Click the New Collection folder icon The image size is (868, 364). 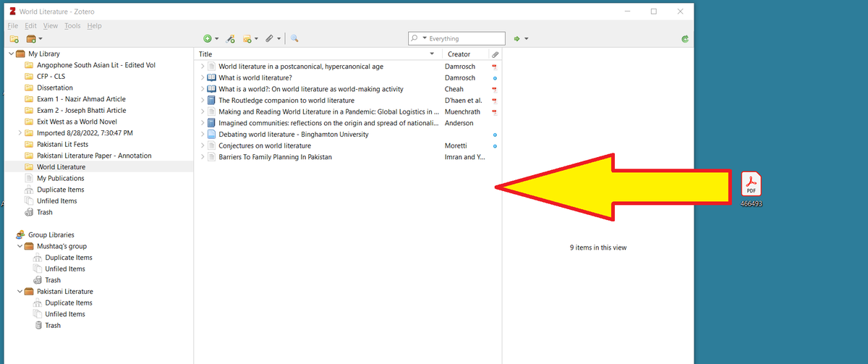[x=14, y=38]
